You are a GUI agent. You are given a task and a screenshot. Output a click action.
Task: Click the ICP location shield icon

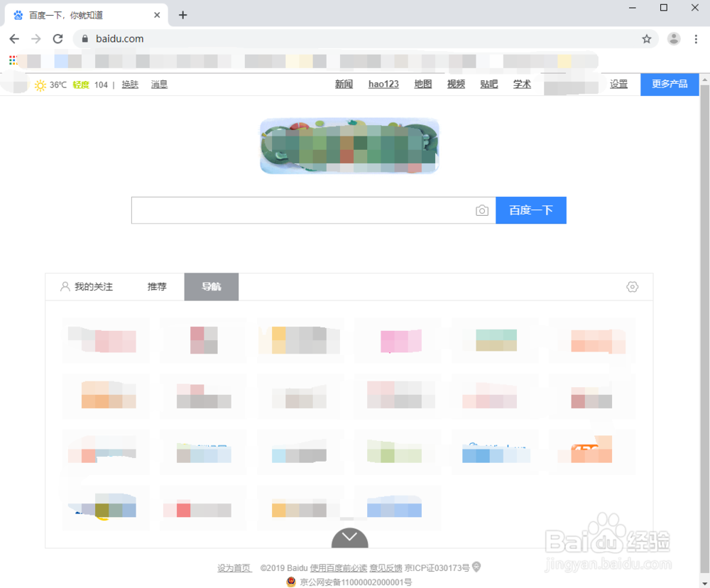click(476, 567)
